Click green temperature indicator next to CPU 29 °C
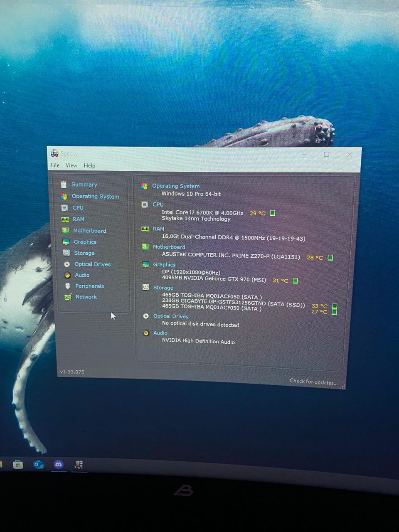399x532 pixels. pos(273,213)
